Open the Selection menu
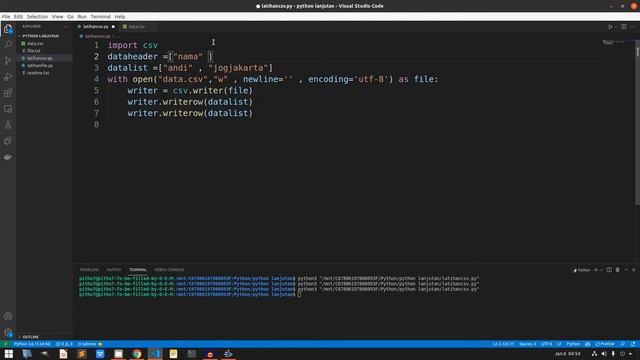Image resolution: width=640 pixels, height=360 pixels. (37, 17)
